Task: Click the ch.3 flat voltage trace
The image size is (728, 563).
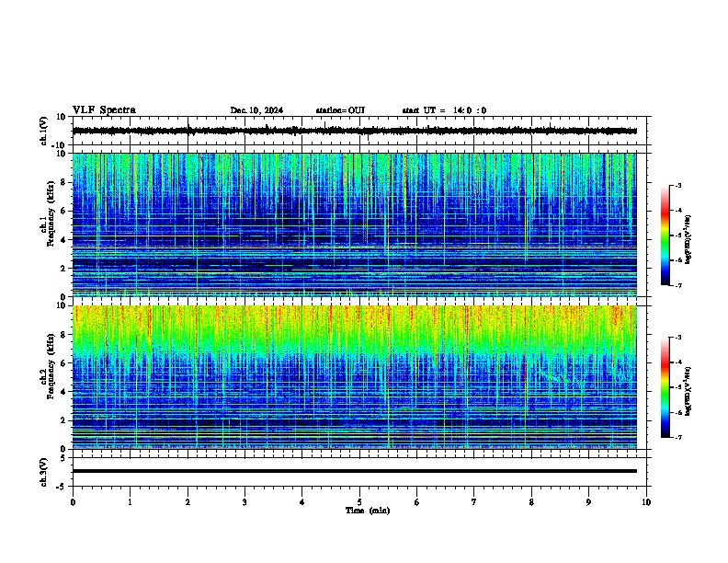Action: (x=355, y=471)
